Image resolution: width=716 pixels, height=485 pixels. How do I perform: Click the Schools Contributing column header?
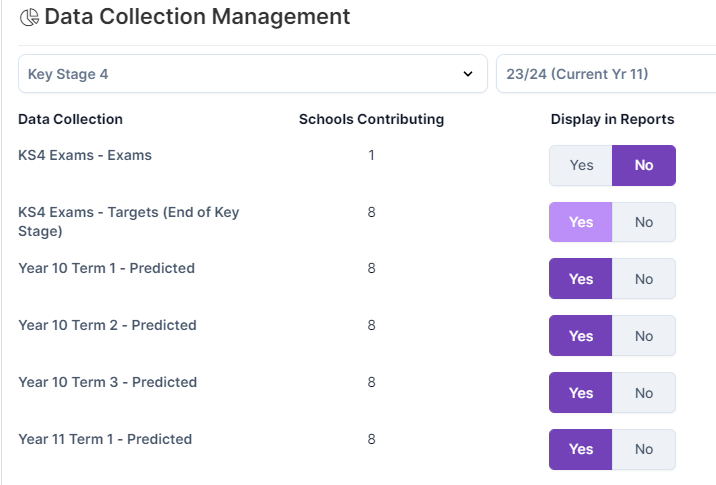(371, 119)
